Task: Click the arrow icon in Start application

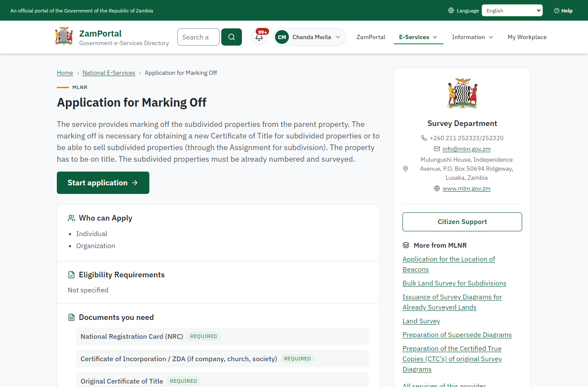Action: [x=135, y=183]
